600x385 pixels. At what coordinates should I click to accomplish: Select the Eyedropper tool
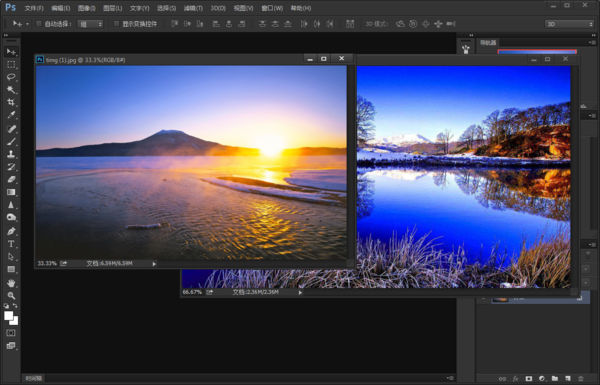click(11, 115)
